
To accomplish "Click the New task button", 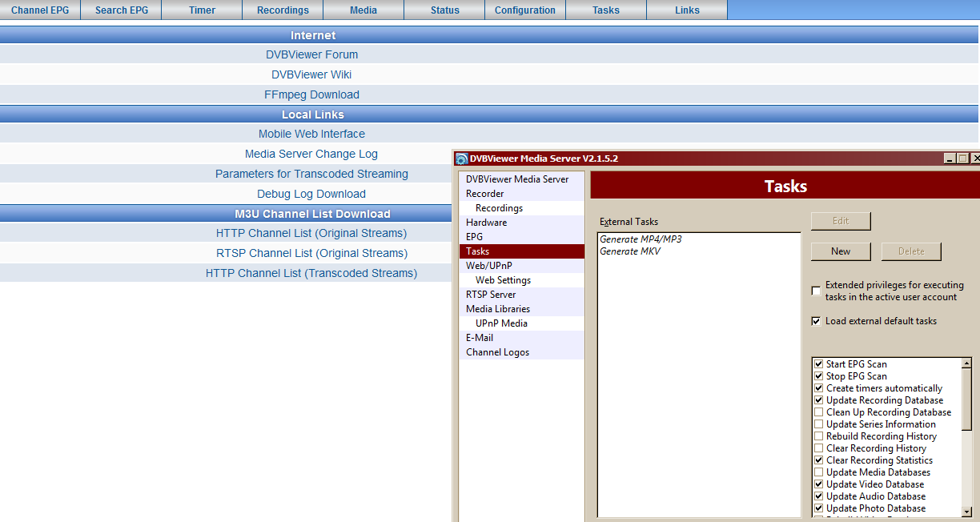I will 841,251.
